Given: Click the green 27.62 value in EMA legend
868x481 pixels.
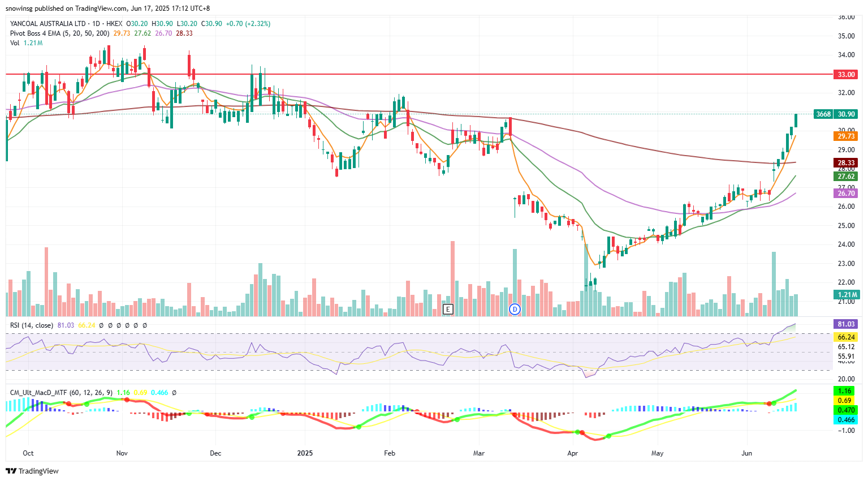Looking at the screenshot, I should click(142, 33).
